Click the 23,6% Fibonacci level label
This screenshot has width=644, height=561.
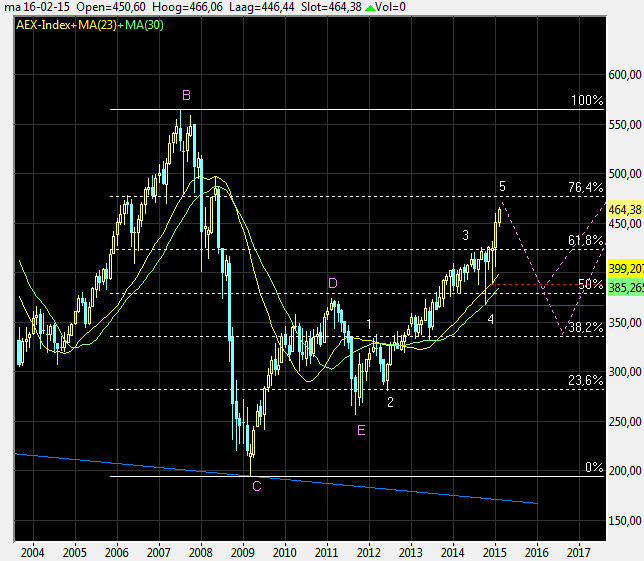point(587,381)
